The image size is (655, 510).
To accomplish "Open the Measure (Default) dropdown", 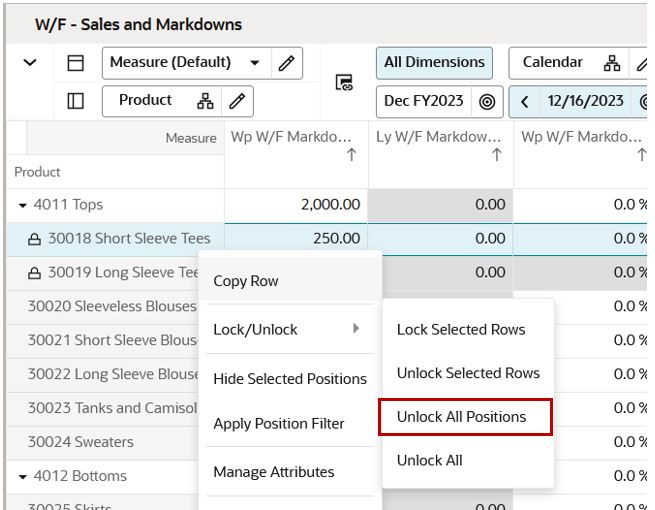I will coord(255,63).
